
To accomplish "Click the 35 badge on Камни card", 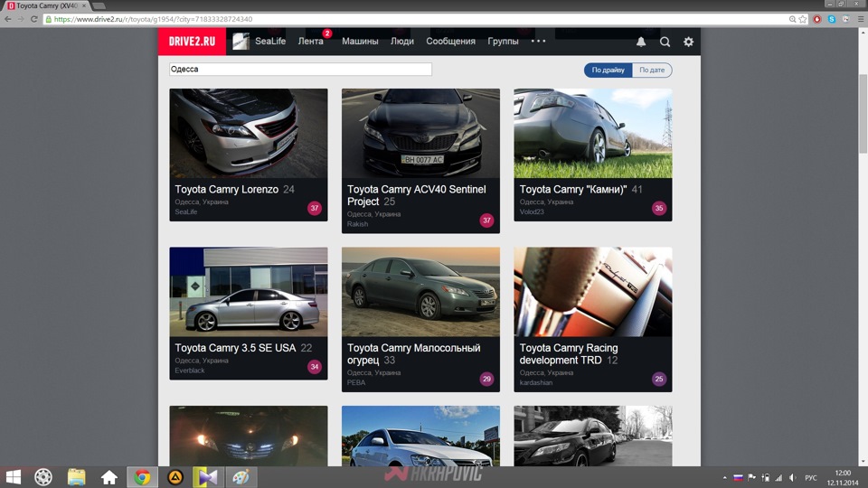I will coord(659,208).
